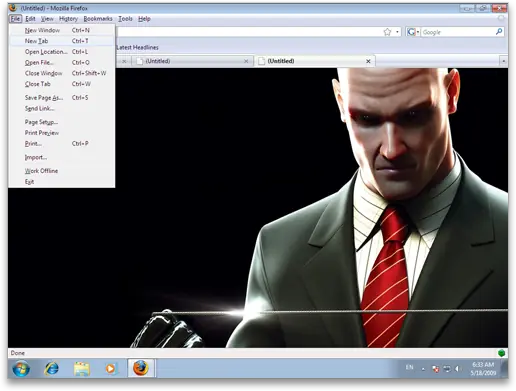Select the active bold (Untitled) tab
The height and width of the screenshot is (391, 516).
click(x=315, y=61)
